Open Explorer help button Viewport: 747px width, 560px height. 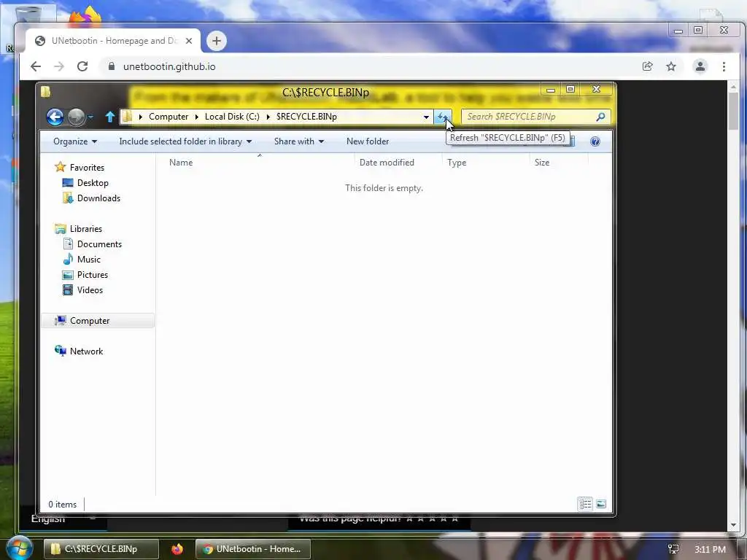coord(595,141)
